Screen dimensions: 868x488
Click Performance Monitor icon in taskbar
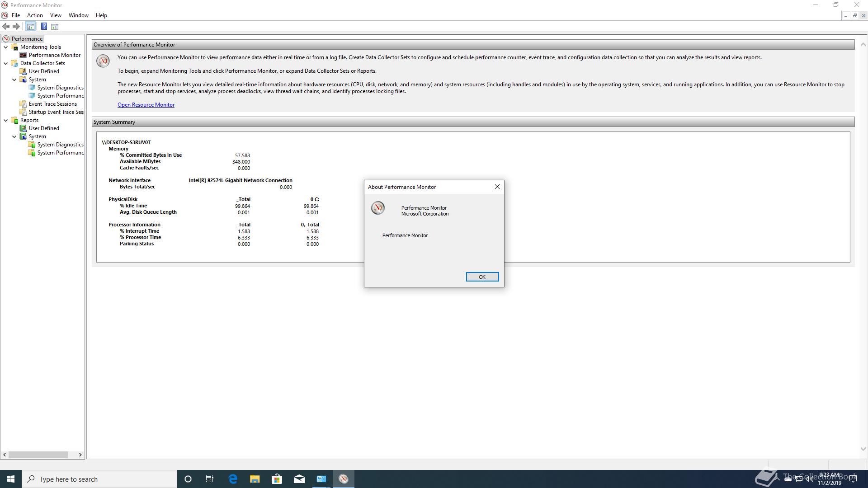point(344,479)
